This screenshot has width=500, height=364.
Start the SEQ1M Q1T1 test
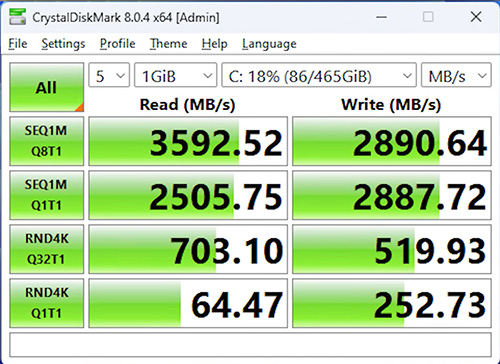click(x=47, y=195)
